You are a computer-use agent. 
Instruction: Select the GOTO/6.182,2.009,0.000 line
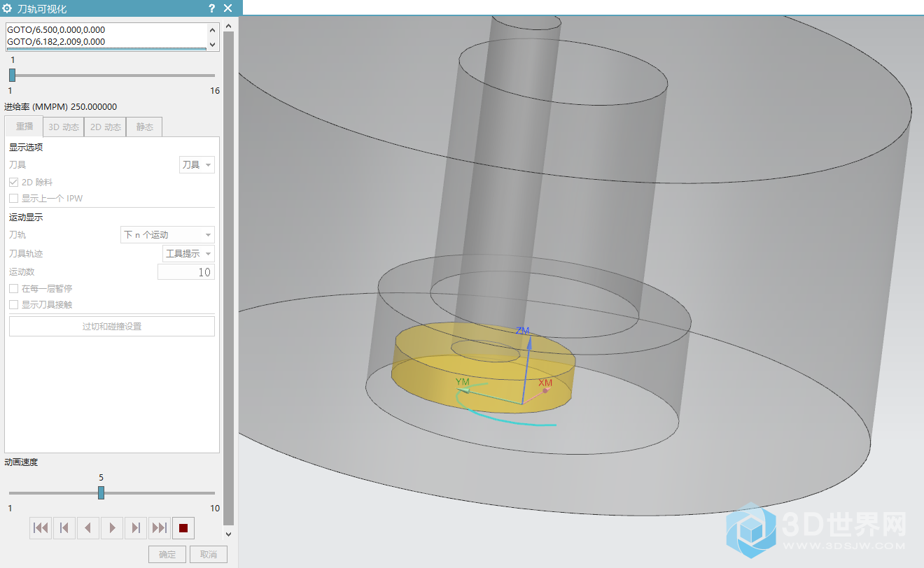(x=56, y=42)
